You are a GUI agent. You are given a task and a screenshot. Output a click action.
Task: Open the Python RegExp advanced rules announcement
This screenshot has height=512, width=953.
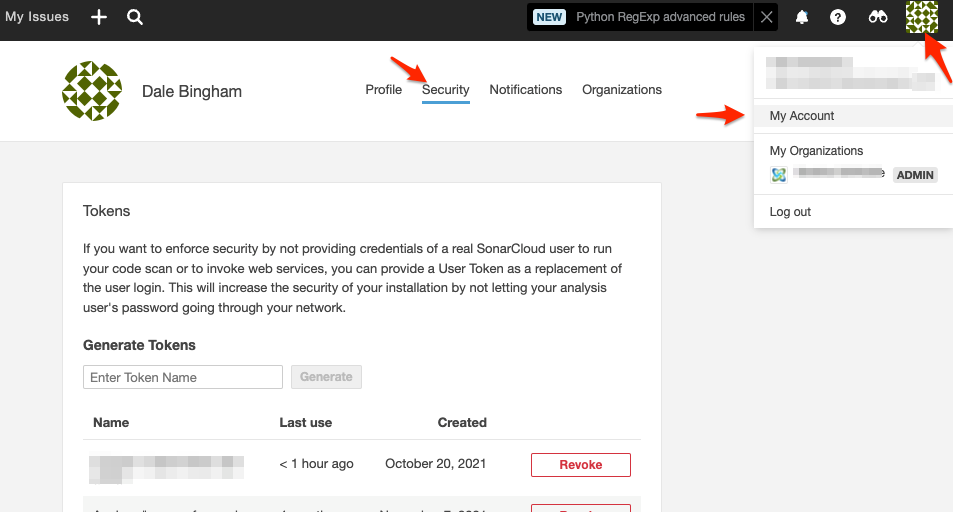tap(660, 17)
